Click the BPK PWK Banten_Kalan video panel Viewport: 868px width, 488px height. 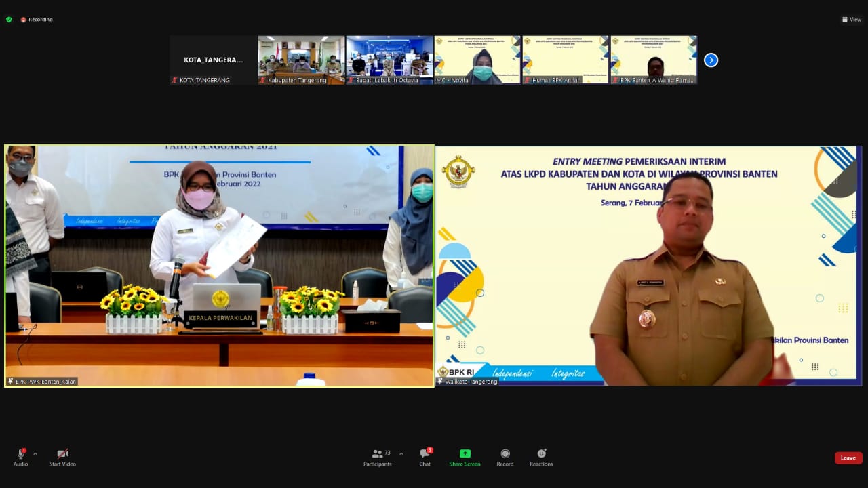219,266
